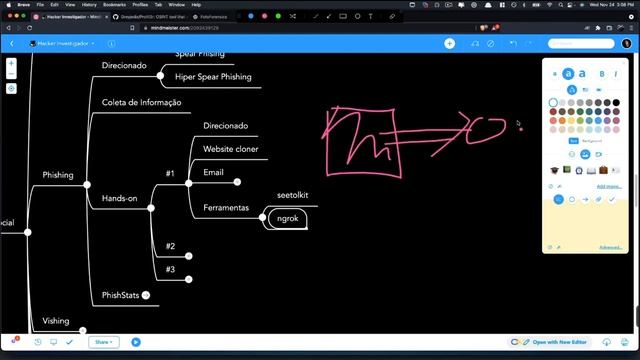Choose the white color swatch
This screenshot has width=640, height=360.
point(553,102)
